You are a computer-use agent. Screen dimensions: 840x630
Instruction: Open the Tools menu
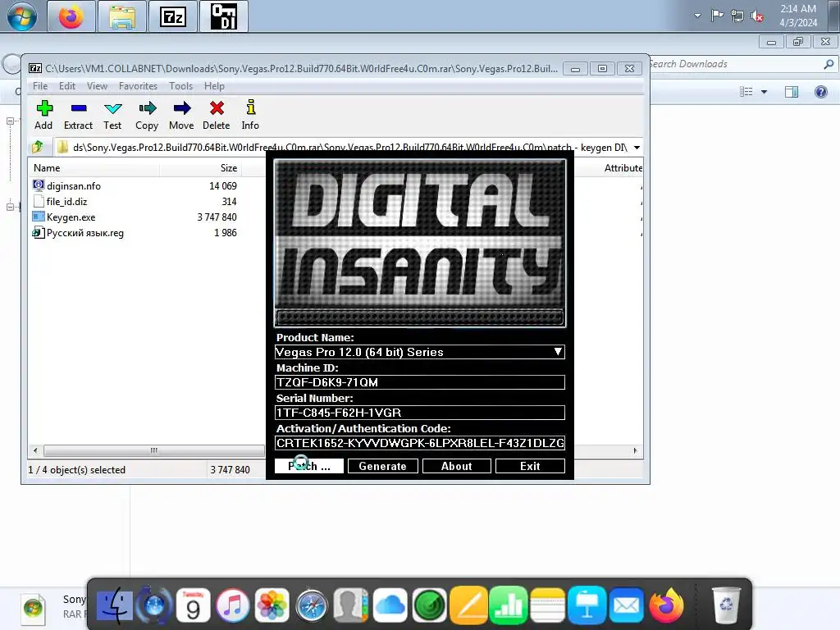(181, 85)
